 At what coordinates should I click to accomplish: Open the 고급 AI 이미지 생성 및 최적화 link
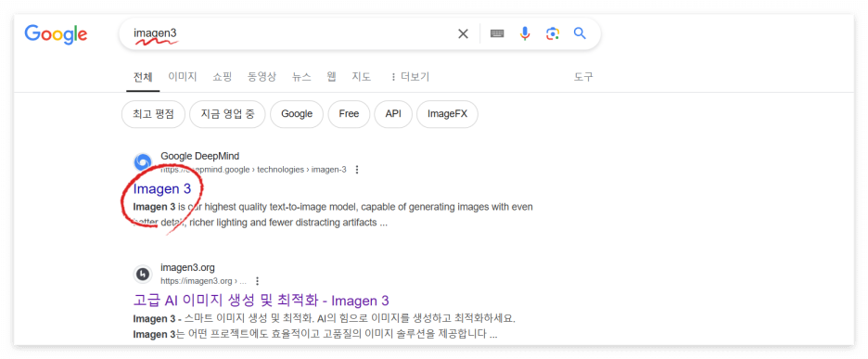tap(262, 301)
